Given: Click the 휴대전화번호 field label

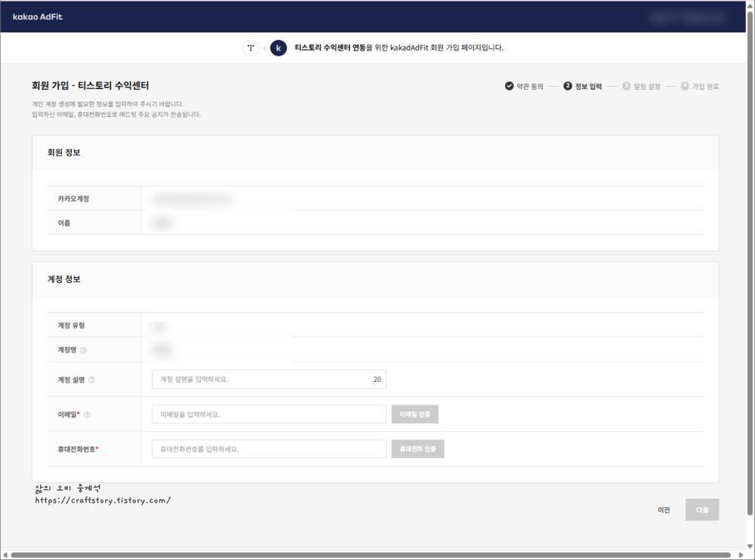Looking at the screenshot, I should tap(78, 449).
